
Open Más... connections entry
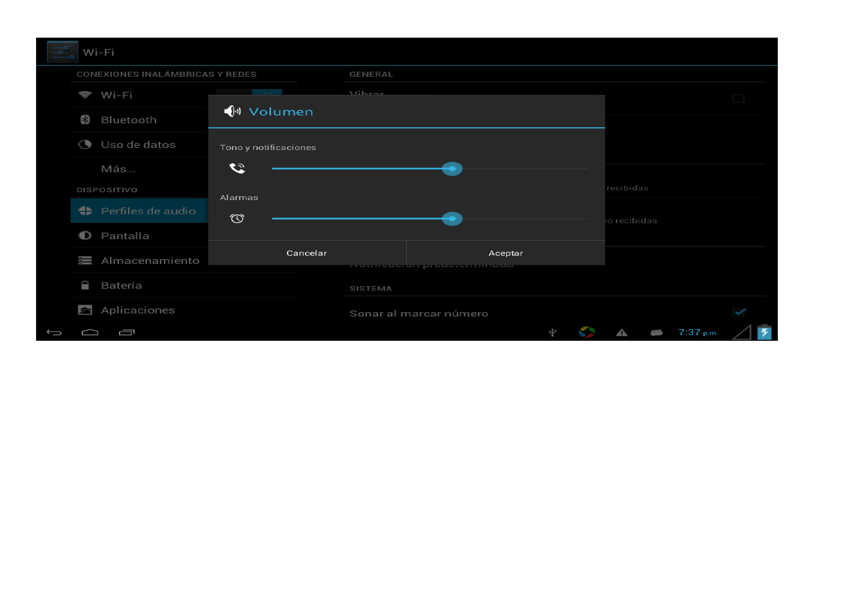139,169
